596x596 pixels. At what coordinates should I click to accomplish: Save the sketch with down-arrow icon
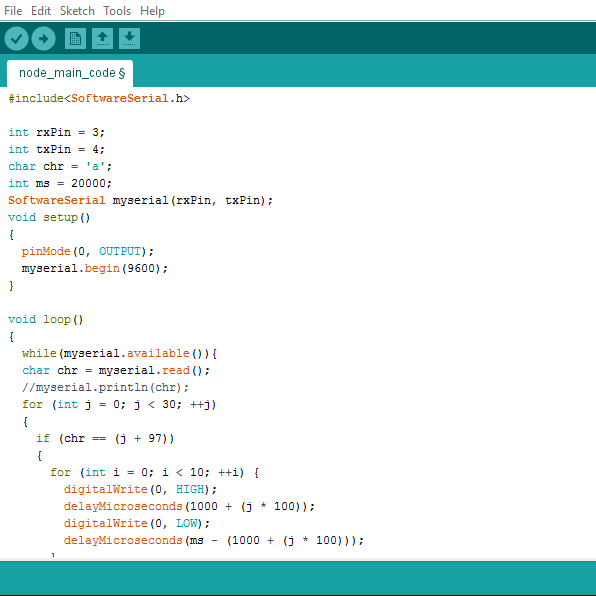pyautogui.click(x=129, y=38)
